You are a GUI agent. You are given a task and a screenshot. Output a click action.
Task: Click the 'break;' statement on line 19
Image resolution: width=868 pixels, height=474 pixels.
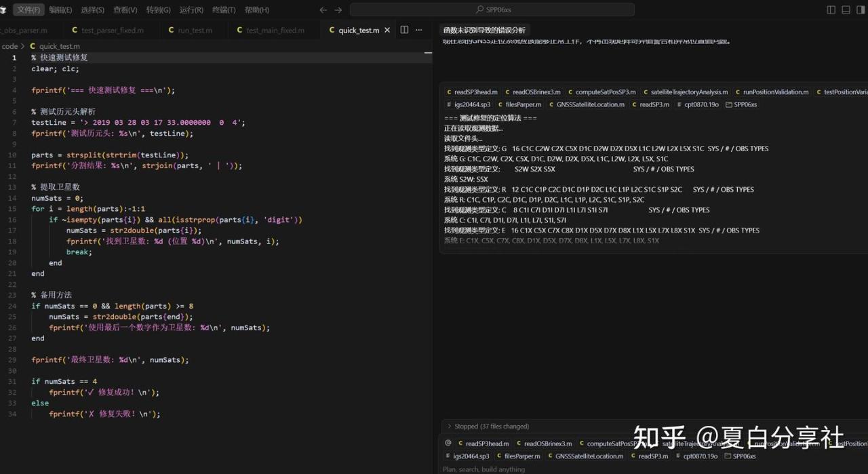coord(79,252)
